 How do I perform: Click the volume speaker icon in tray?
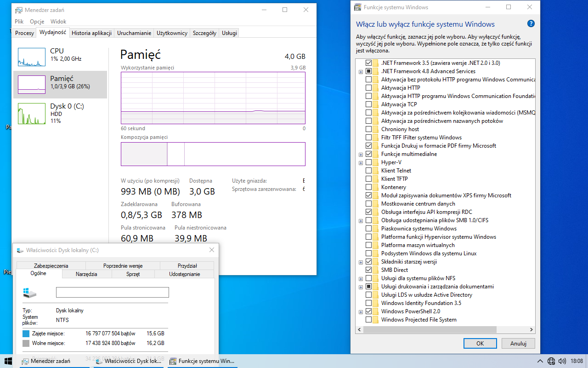point(561,361)
